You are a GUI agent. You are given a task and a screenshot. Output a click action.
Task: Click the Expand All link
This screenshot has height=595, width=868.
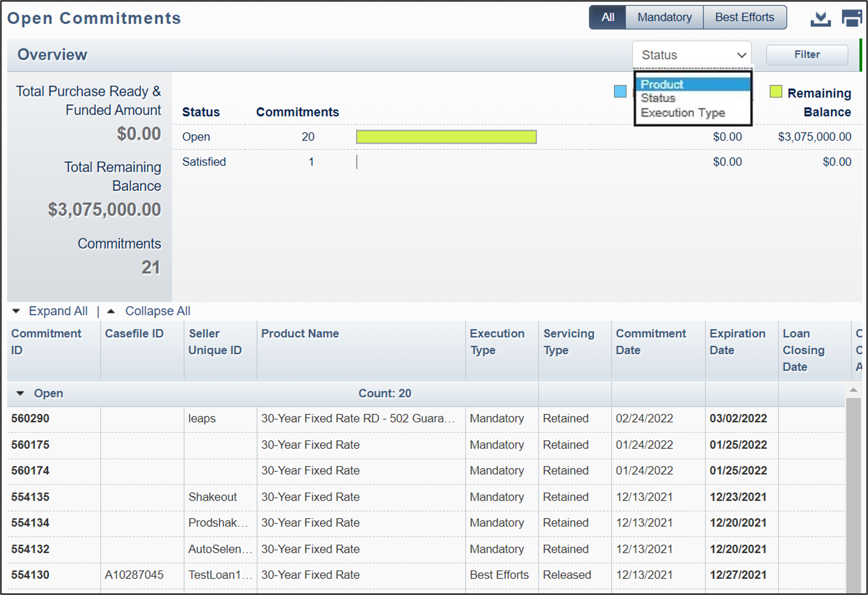[58, 311]
